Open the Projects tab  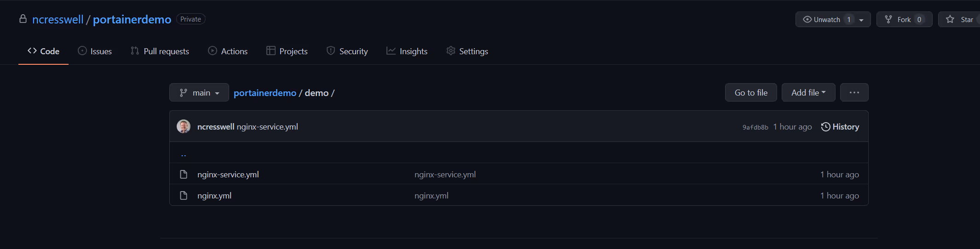pyautogui.click(x=287, y=51)
